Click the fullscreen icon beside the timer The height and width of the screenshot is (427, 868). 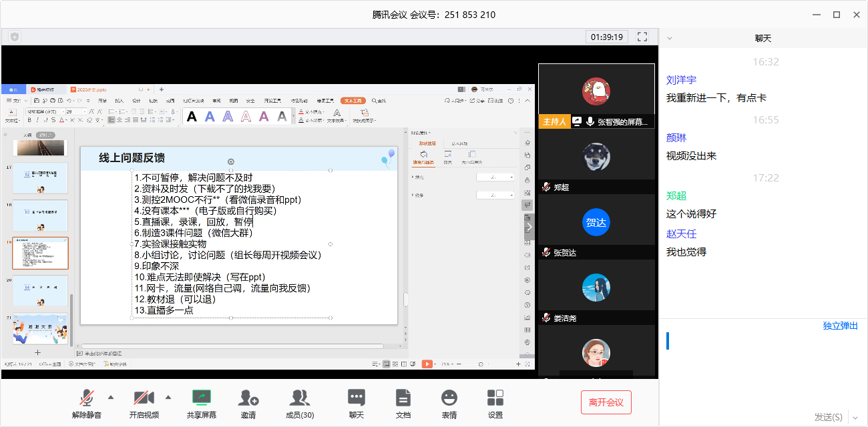coord(642,37)
